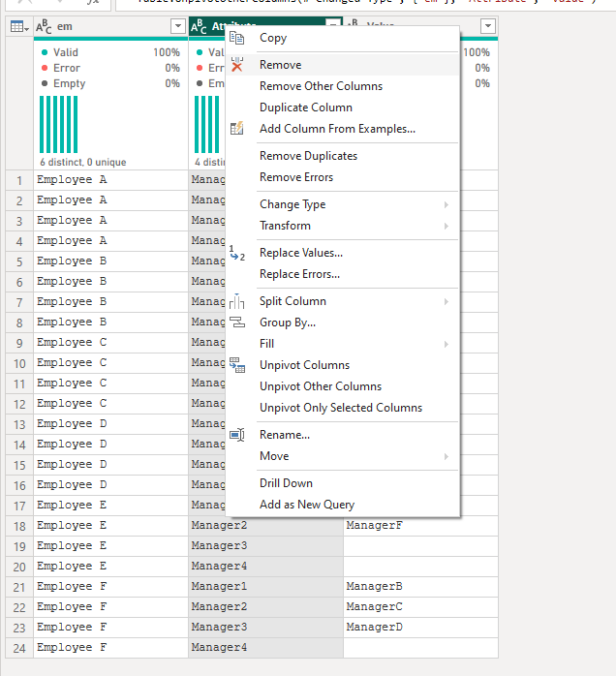Expand the Transform submenu
Screen dimensions: 616x676
[x=447, y=226]
